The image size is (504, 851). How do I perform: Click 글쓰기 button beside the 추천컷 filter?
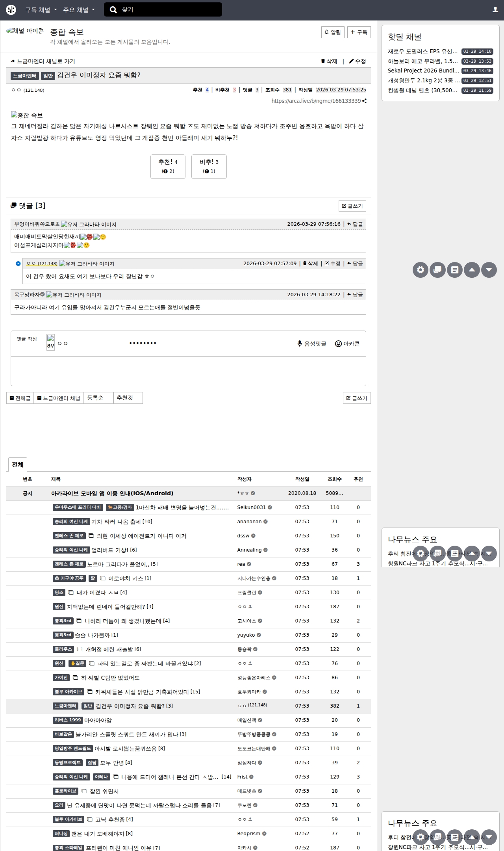tap(357, 398)
